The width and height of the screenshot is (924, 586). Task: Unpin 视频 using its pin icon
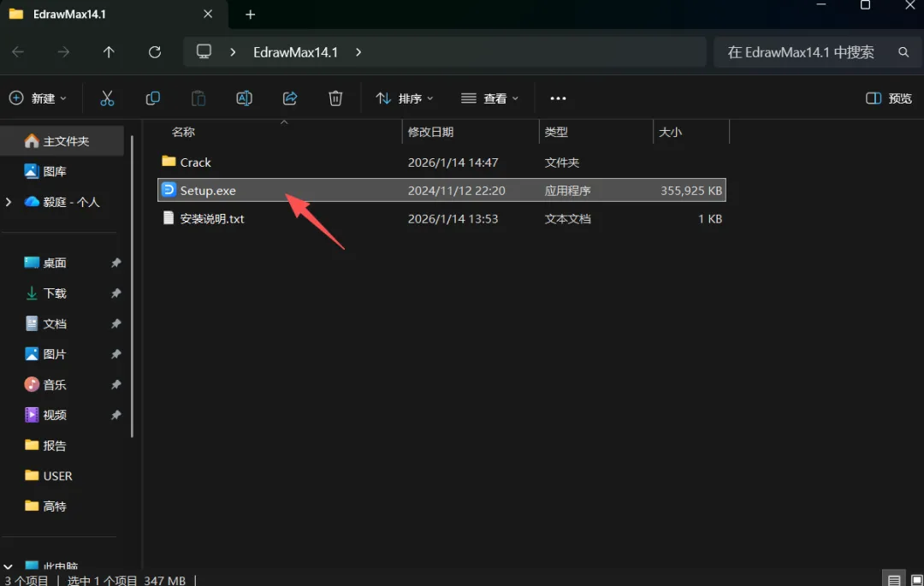[116, 415]
